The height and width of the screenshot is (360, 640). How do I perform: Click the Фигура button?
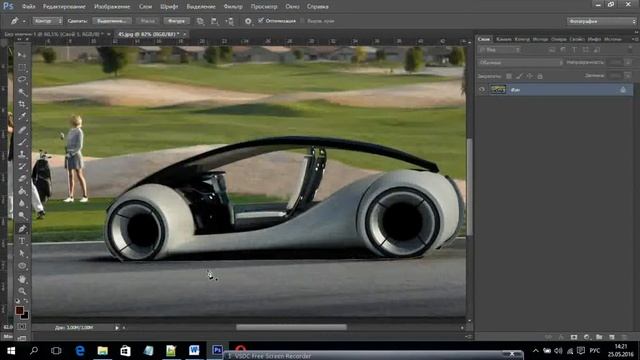[176, 21]
